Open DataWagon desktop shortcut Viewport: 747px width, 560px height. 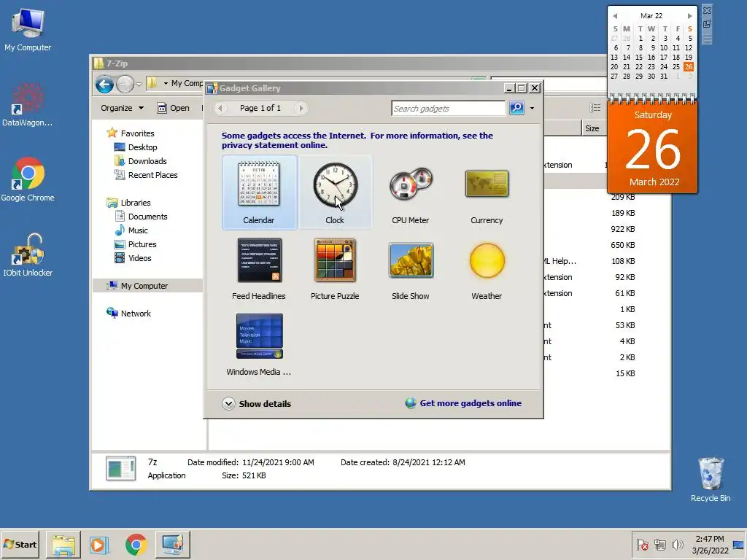27,105
